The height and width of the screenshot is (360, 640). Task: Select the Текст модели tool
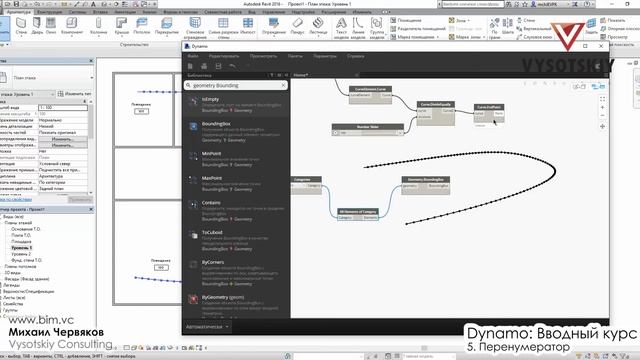pyautogui.click(x=341, y=28)
